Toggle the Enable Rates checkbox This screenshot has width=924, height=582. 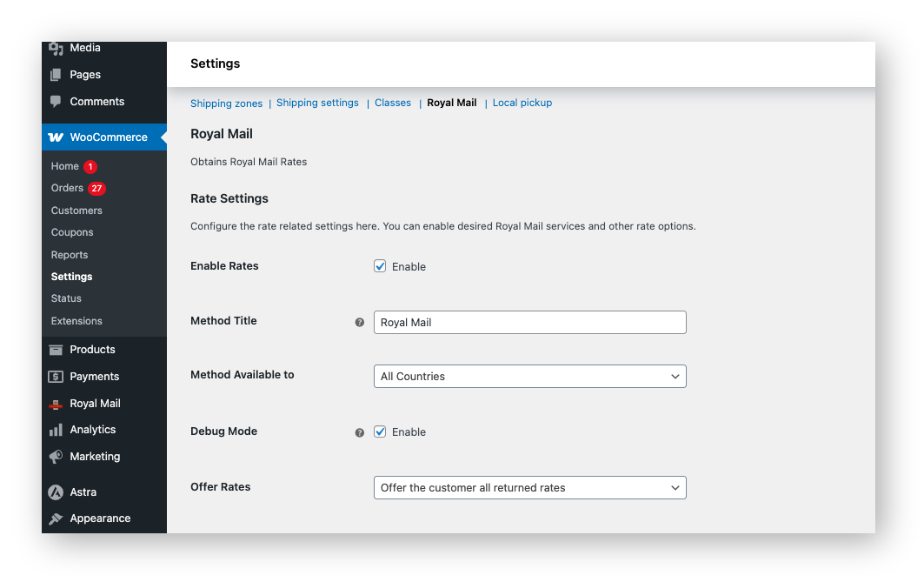(x=380, y=266)
